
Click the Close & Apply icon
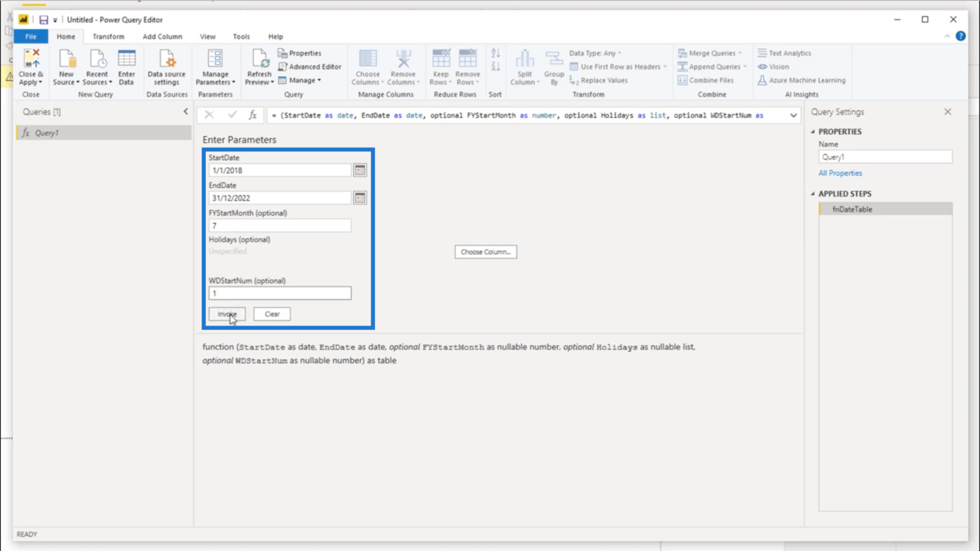31,66
